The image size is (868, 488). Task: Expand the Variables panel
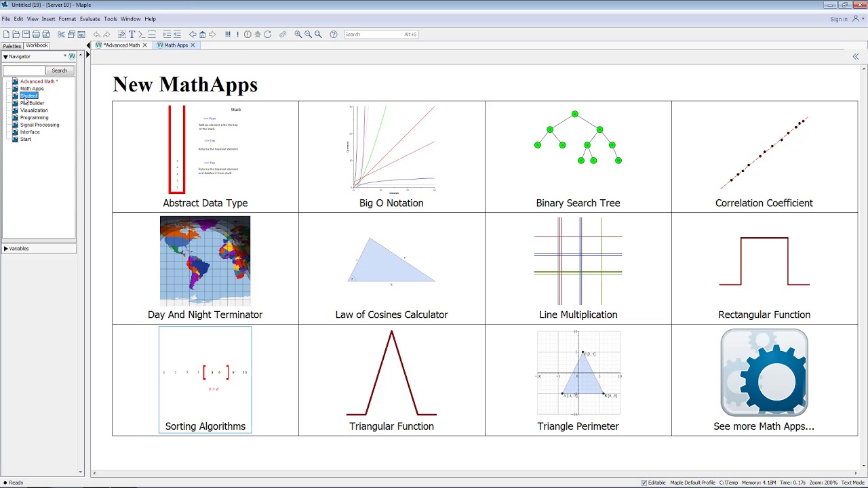click(5, 249)
